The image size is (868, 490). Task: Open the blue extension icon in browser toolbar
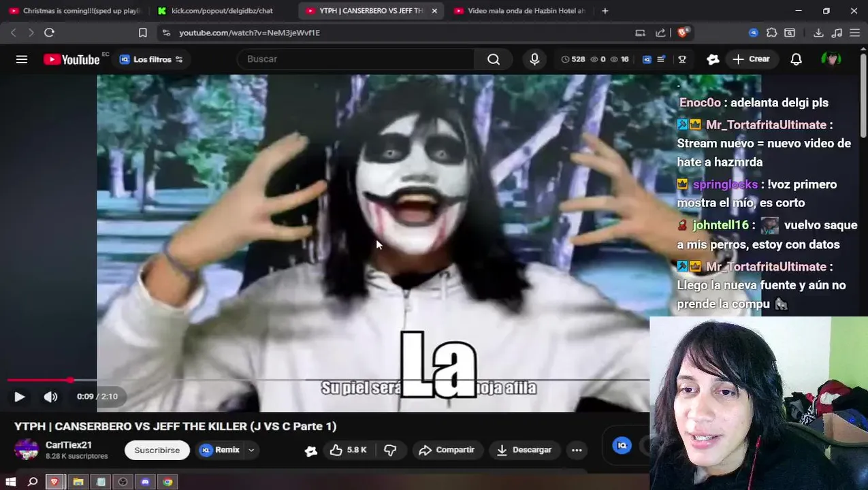coord(754,32)
